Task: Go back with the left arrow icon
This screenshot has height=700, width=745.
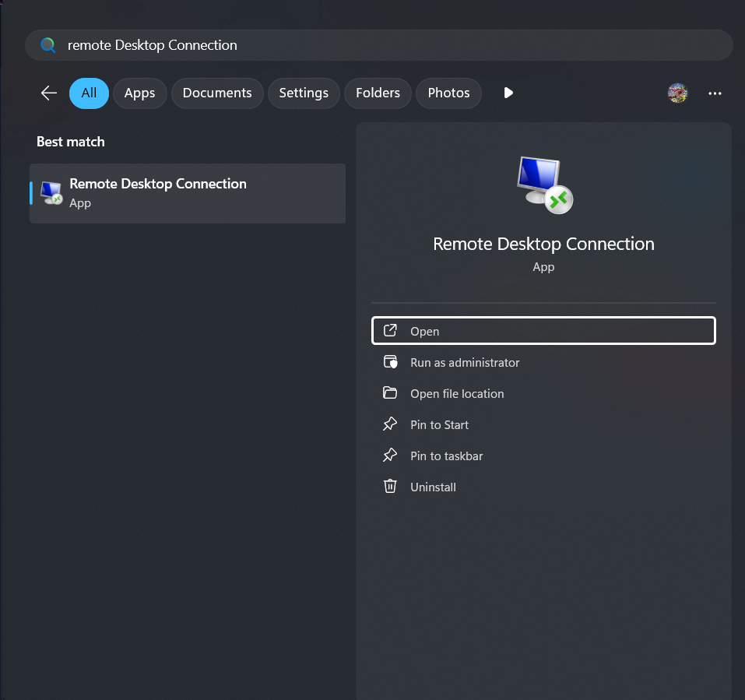Action: pyautogui.click(x=49, y=93)
